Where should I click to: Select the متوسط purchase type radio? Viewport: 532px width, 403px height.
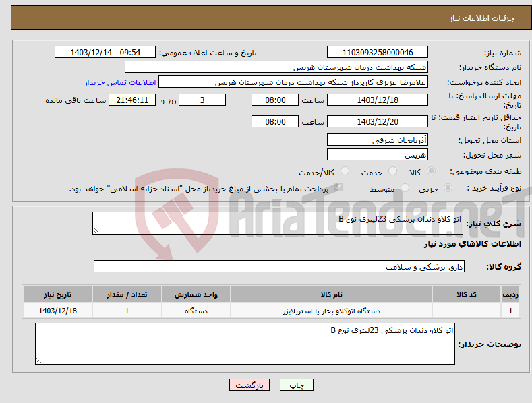pyautogui.click(x=405, y=187)
